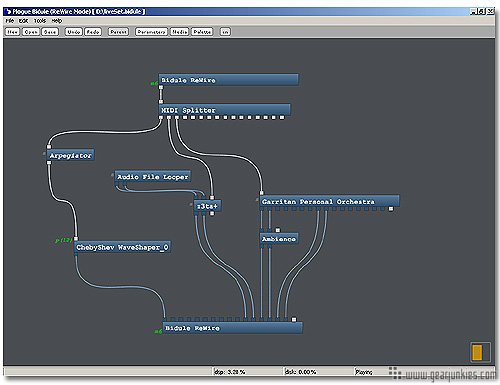Select the Bidule ReWire module feeding MIDI Splitter
The image size is (500, 385).
click(x=228, y=80)
